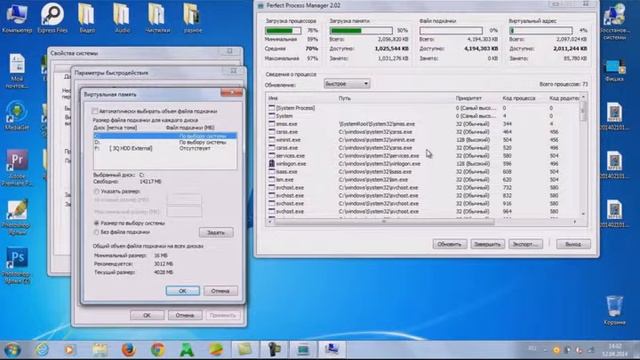Open the Восстановление системы desktop shortcut
Screen dimensions: 640x360
click(x=614, y=21)
